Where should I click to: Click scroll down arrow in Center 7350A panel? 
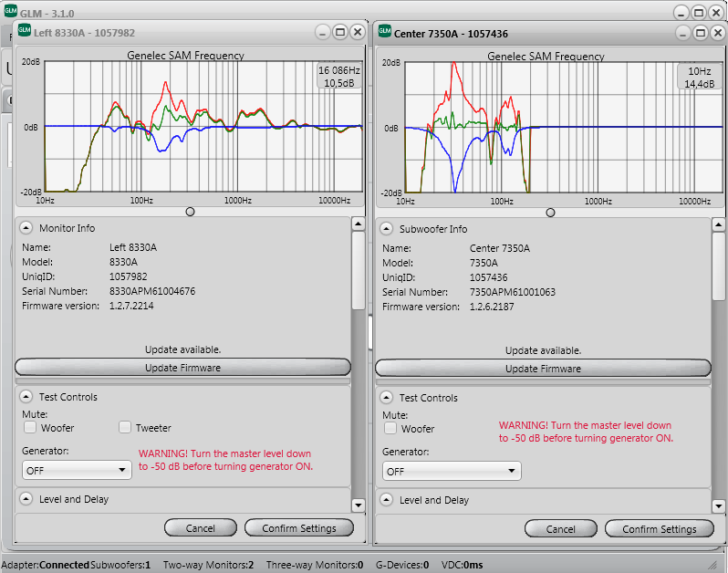[x=719, y=505]
